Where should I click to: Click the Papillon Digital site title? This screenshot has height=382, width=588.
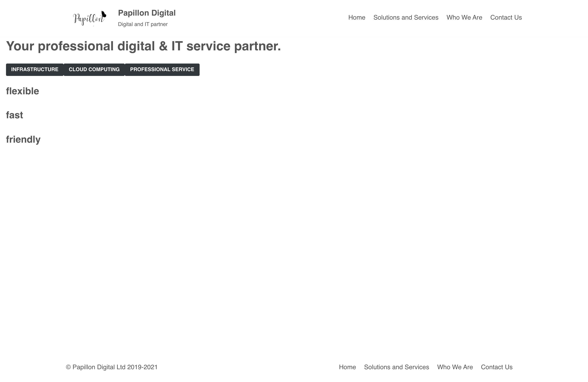(147, 13)
